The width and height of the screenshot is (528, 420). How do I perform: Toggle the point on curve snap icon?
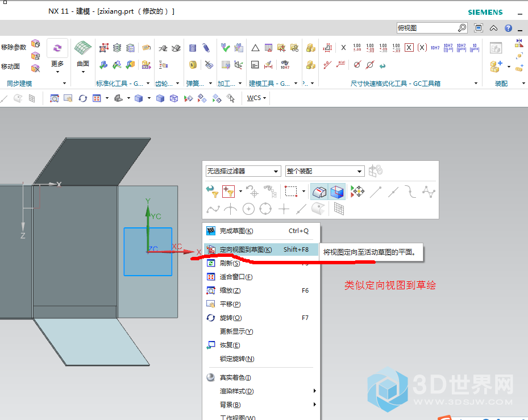coord(301,209)
